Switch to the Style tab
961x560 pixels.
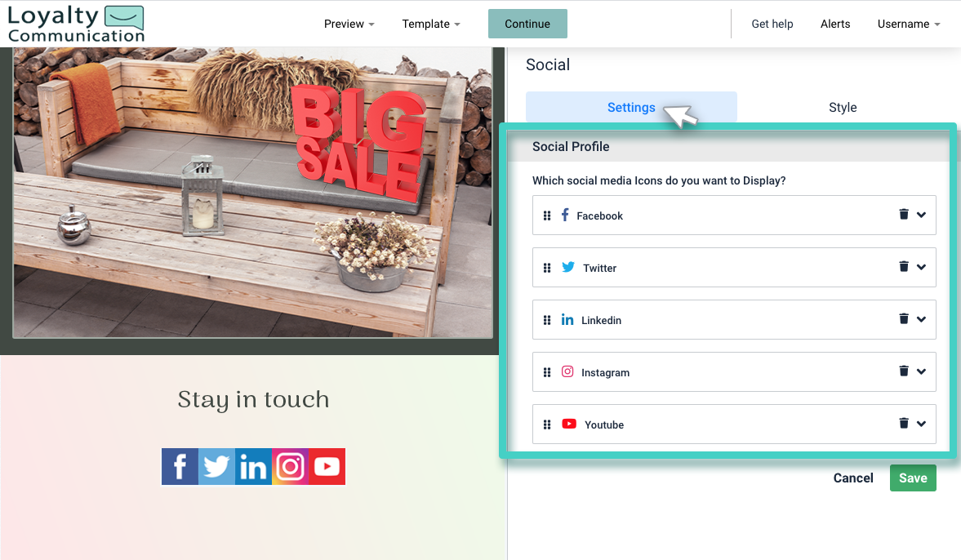pyautogui.click(x=843, y=107)
